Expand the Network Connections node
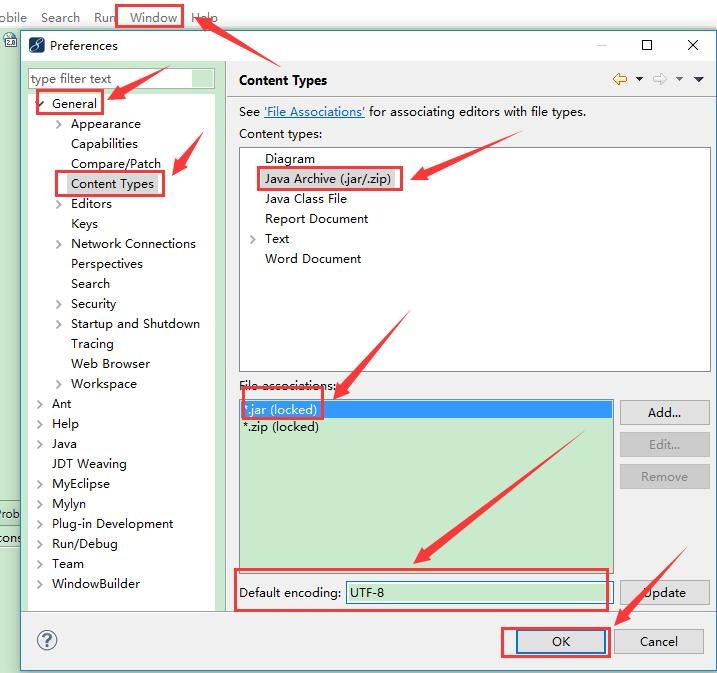The height and width of the screenshot is (673, 717). 59,244
